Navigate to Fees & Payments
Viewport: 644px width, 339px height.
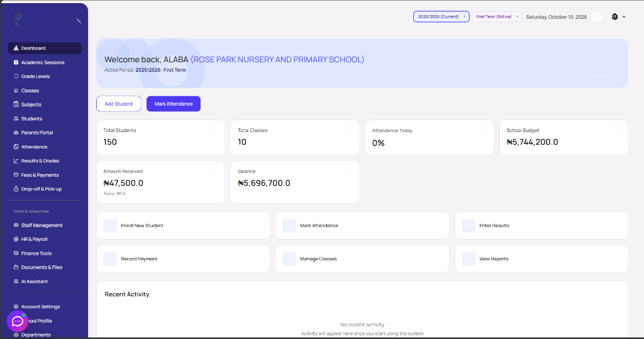click(x=45, y=175)
